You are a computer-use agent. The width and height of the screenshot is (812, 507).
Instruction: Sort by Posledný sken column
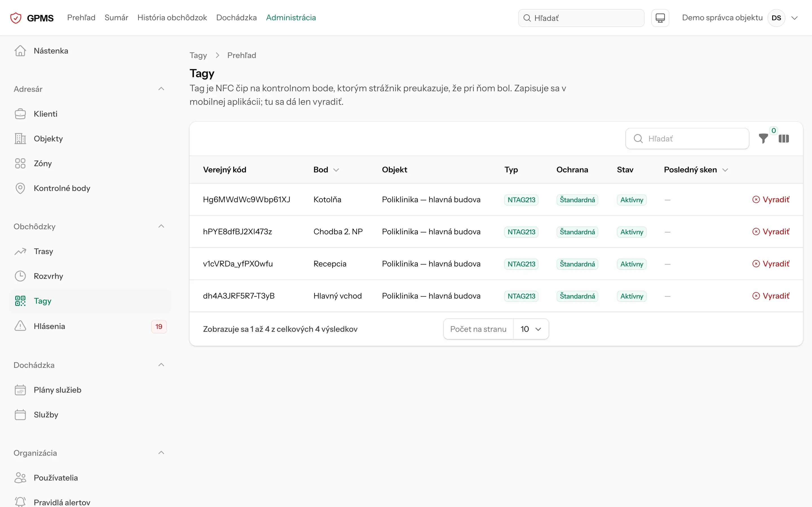coord(696,170)
